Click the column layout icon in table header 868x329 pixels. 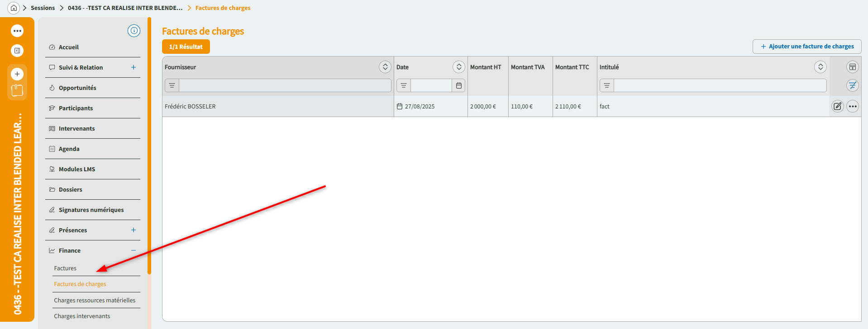point(852,67)
